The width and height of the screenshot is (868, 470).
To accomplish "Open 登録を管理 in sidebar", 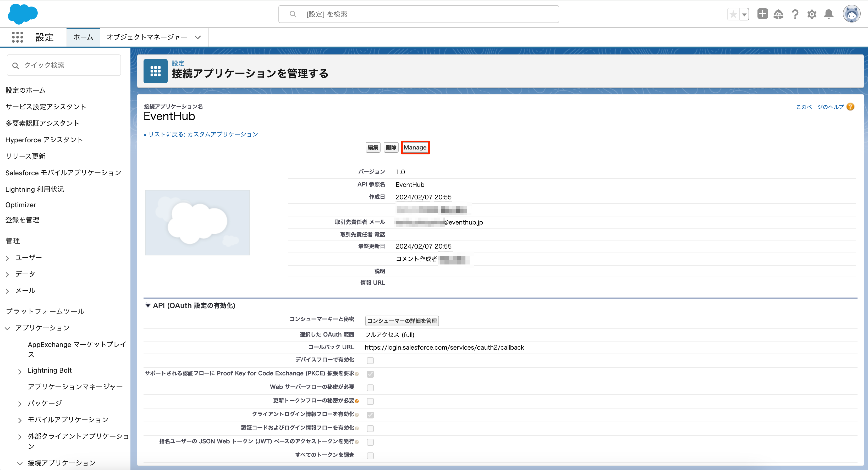I will click(x=23, y=220).
